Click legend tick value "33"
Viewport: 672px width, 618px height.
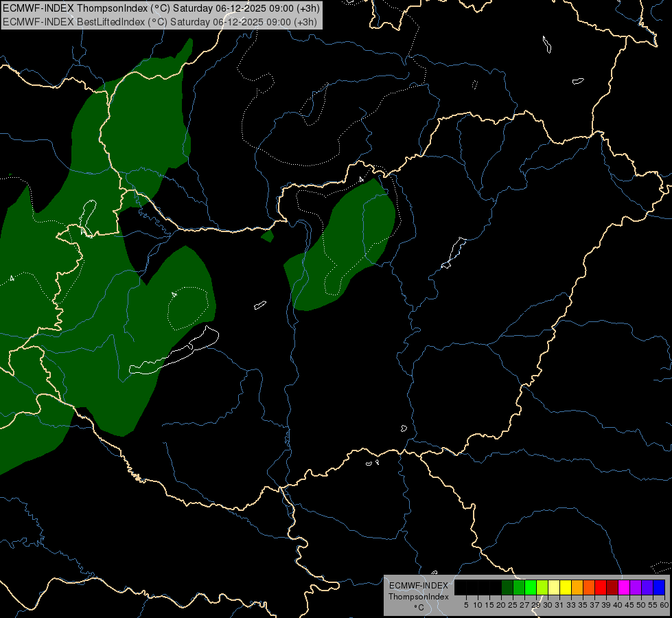pos(571,605)
